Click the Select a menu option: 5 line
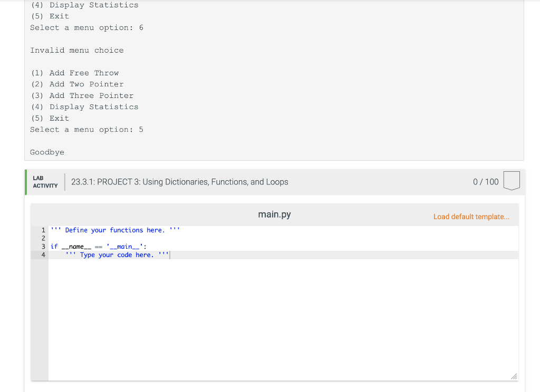Viewport: 540px width, 392px height. pos(86,129)
